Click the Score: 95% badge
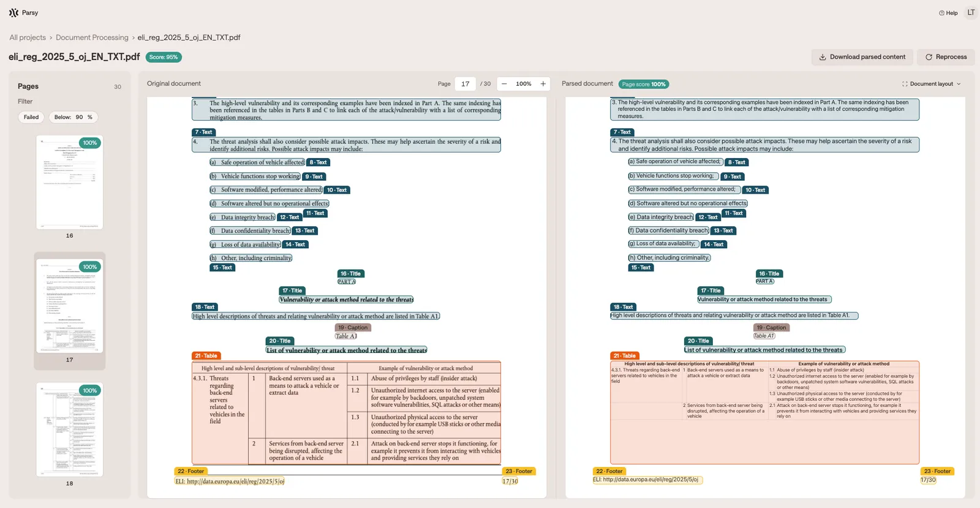This screenshot has width=980, height=508. point(164,57)
